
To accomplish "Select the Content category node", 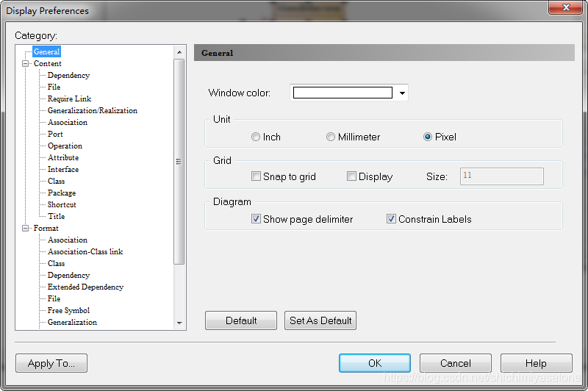I will 47,63.
